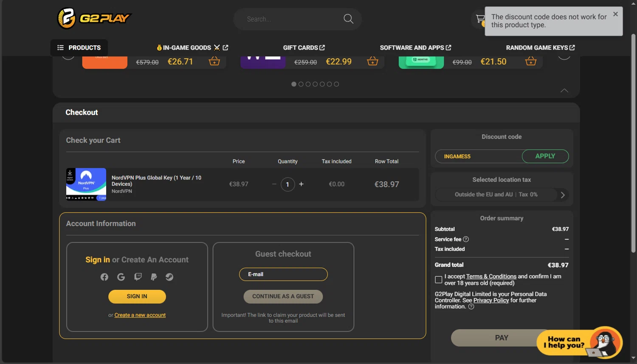Collapse the product carousel panel

(564, 90)
